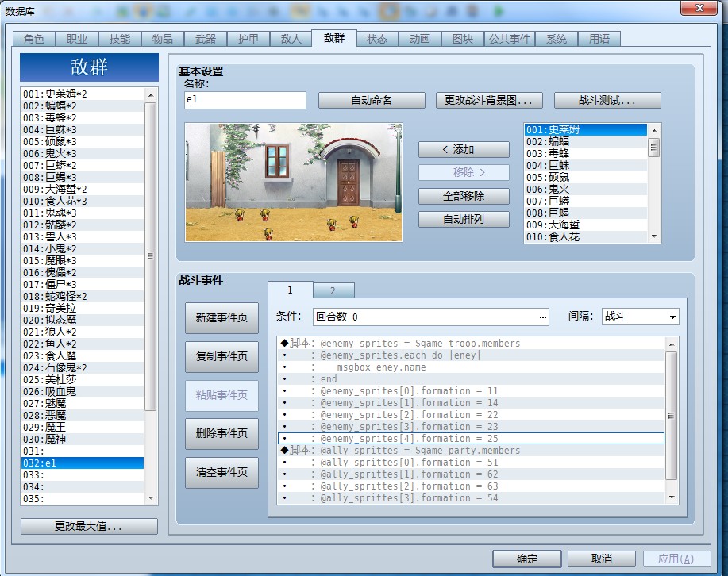Start 战斗测试
Viewport: 728px width, 576px height.
[607, 100]
